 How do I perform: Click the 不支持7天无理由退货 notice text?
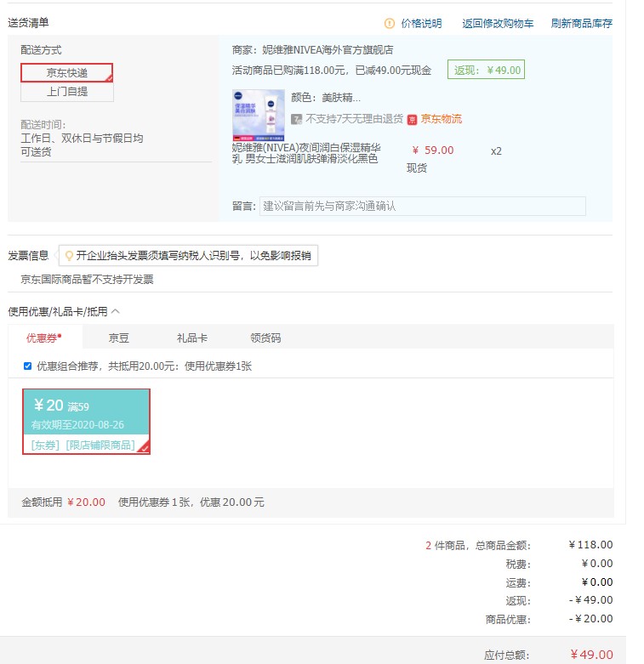[x=354, y=119]
